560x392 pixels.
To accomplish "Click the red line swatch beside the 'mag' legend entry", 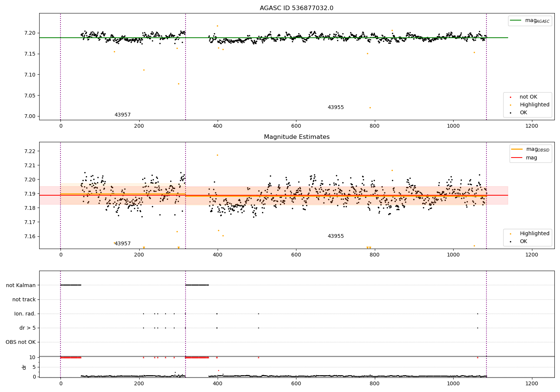I will pos(517,158).
